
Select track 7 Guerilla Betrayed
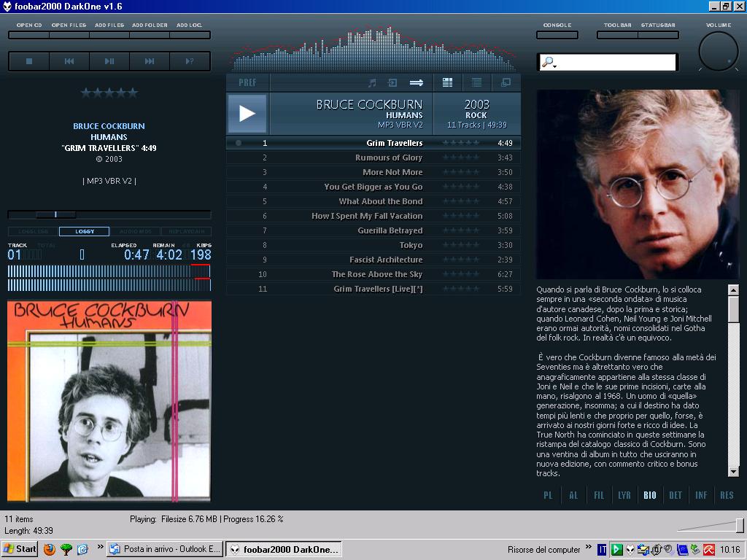373,230
